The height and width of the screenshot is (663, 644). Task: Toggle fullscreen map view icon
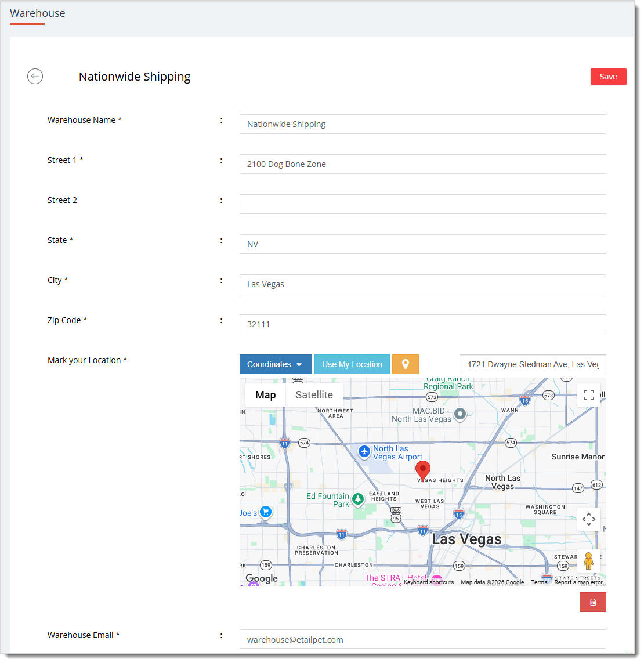tap(589, 395)
